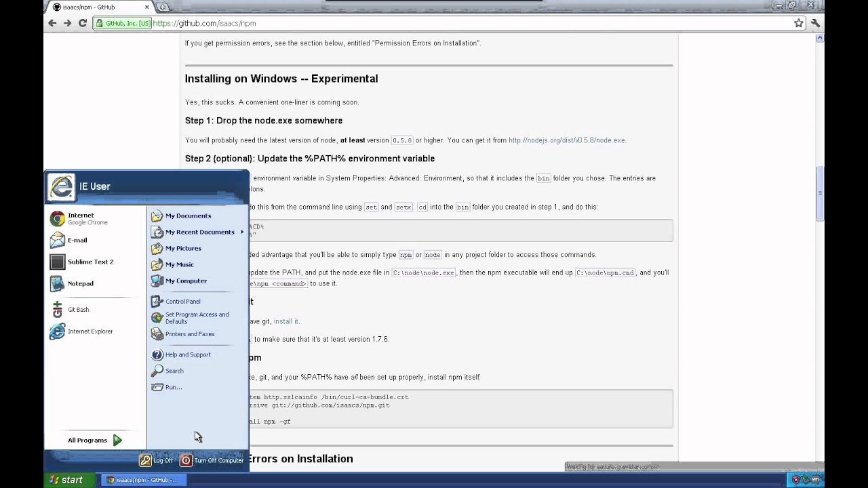Screen dimensions: 868x488
Task: Click the C:\node\npm.cmd code text
Action: tap(605, 272)
